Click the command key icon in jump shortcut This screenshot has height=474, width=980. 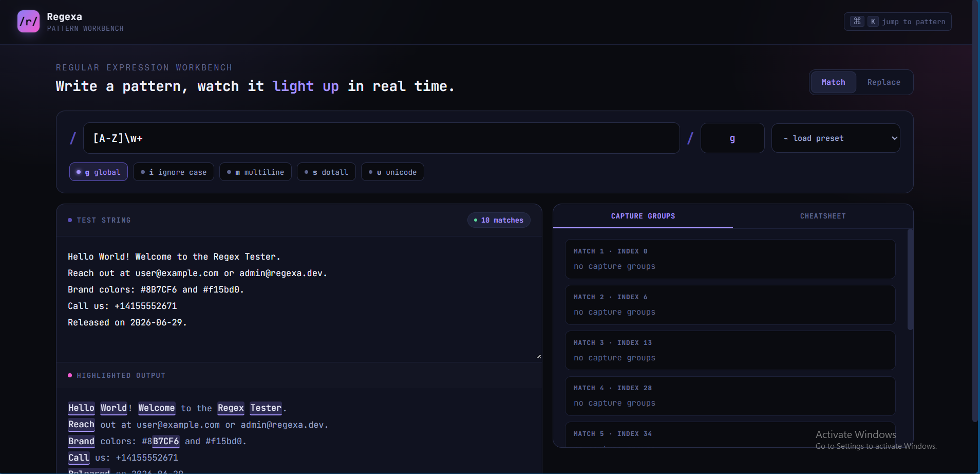(857, 22)
